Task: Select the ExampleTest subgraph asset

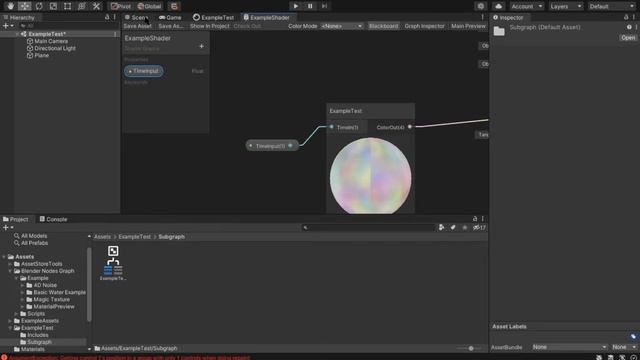Action: point(113,263)
